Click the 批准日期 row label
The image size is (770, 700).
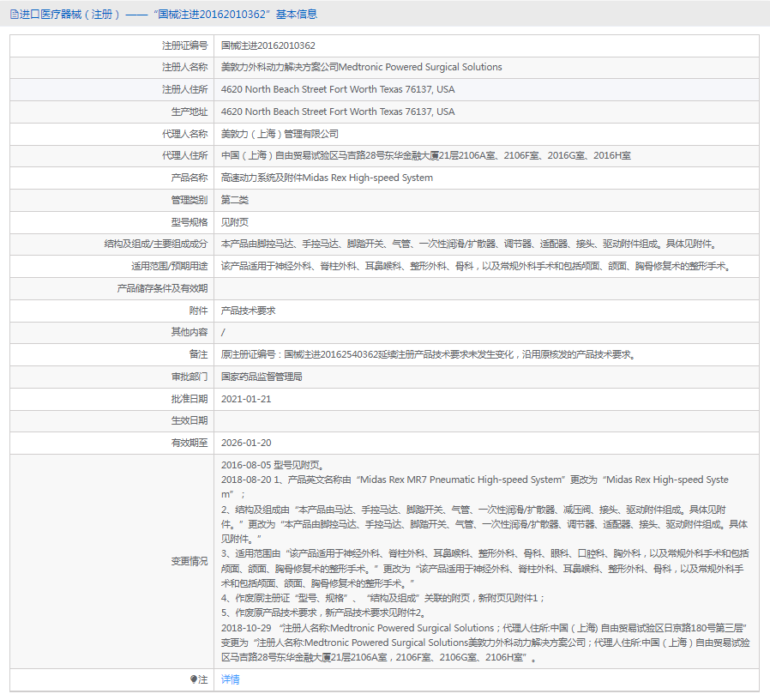coord(189,399)
